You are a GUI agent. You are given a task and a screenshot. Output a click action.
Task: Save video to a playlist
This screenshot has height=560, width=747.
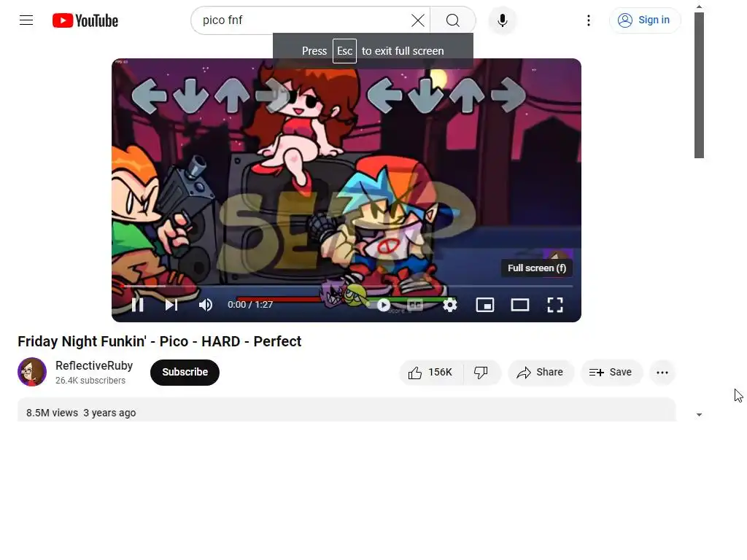tap(611, 373)
